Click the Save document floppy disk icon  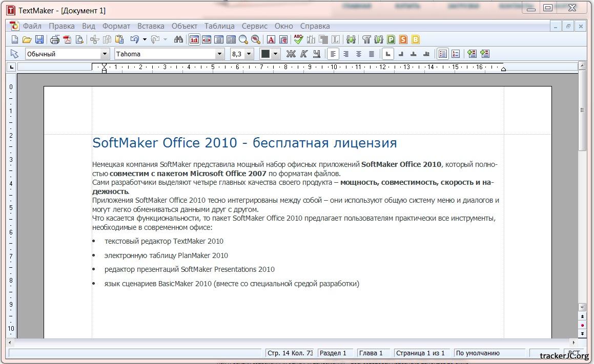pos(39,39)
